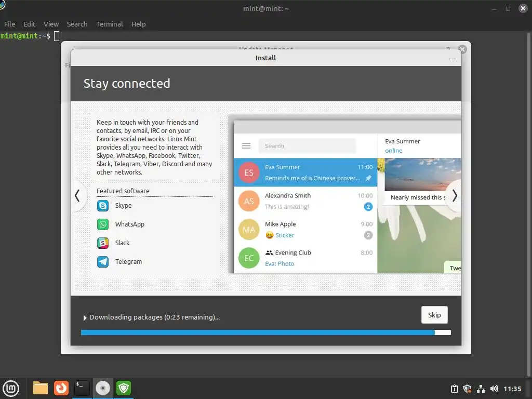Click the pin icon on Eva Summer chat
The image size is (532, 399).
click(x=368, y=178)
